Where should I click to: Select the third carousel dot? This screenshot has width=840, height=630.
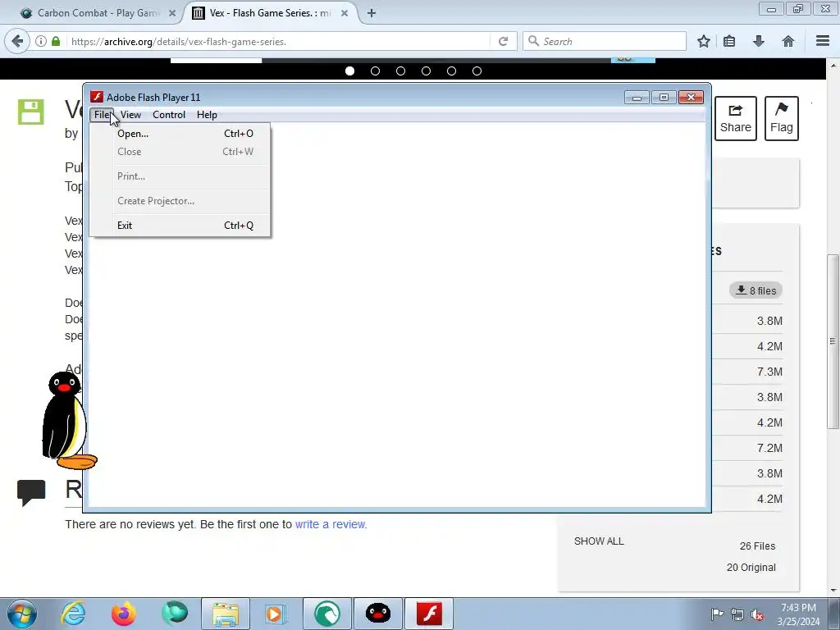pyautogui.click(x=400, y=71)
